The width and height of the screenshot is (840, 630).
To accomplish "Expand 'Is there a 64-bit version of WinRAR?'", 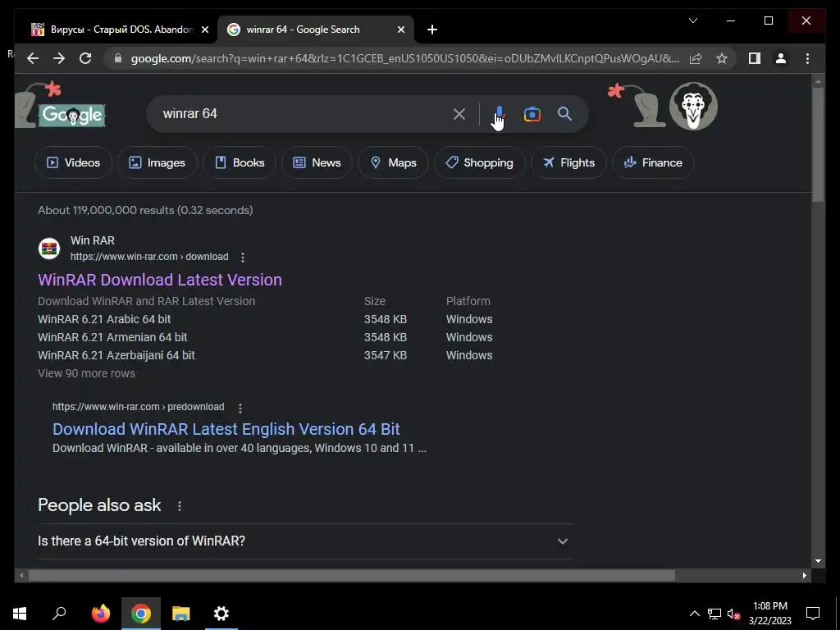I will click(305, 541).
